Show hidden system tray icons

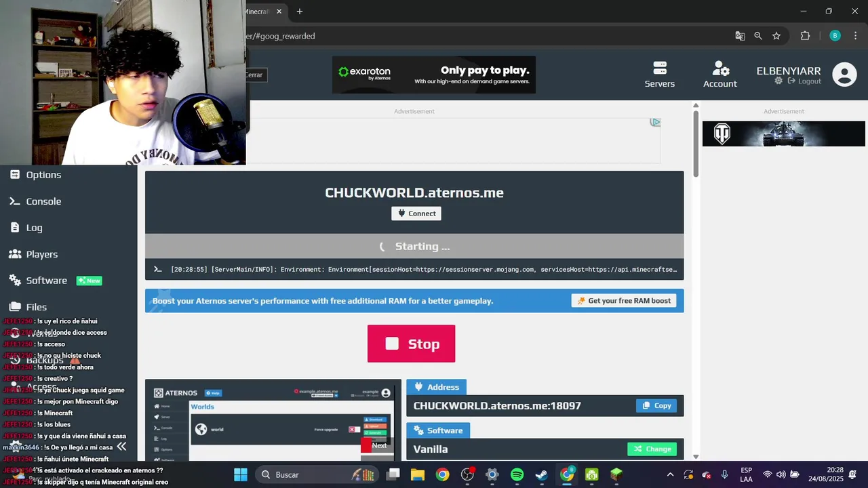[x=670, y=474]
